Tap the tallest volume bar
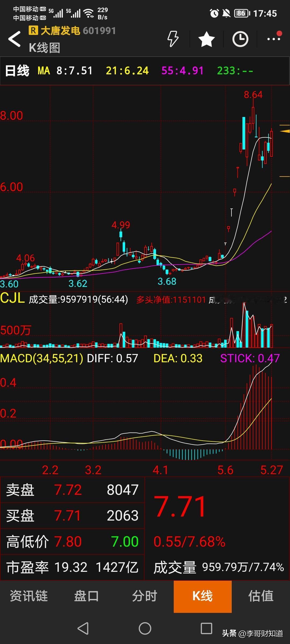This screenshot has height=644, width=290. pos(244,325)
